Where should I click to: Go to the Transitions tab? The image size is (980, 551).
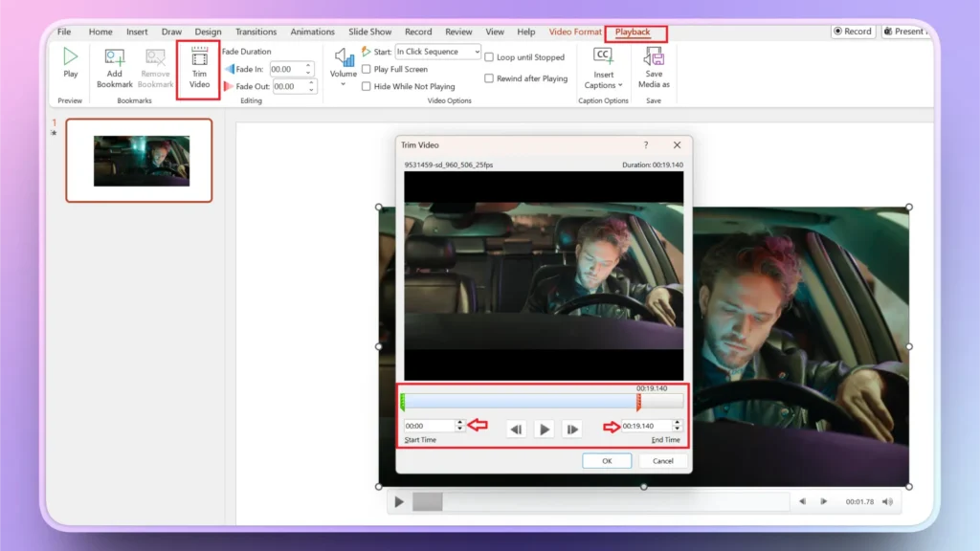tap(256, 32)
